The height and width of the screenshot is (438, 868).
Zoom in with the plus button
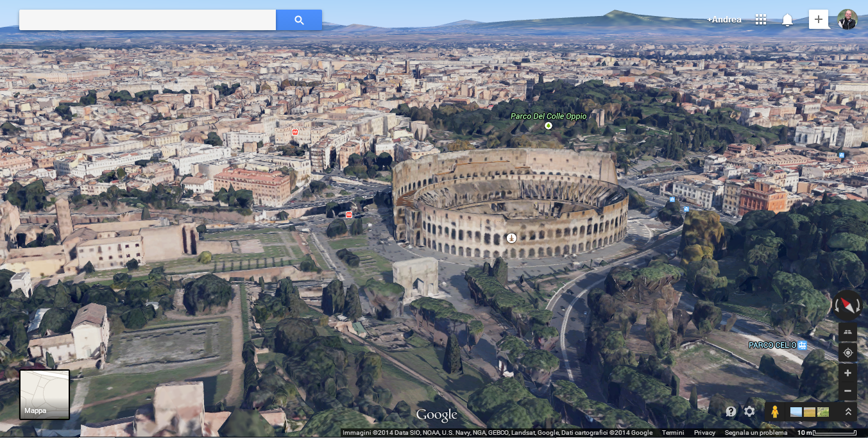click(847, 373)
